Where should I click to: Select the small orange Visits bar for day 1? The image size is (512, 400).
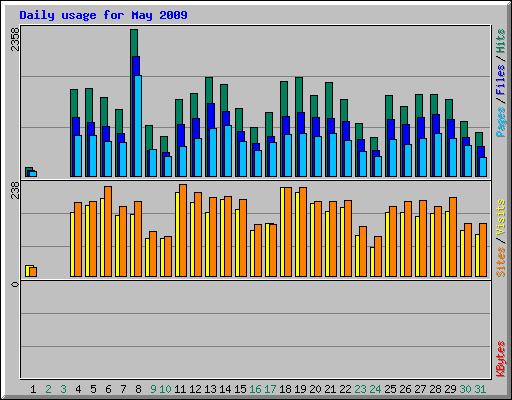pos(33,272)
